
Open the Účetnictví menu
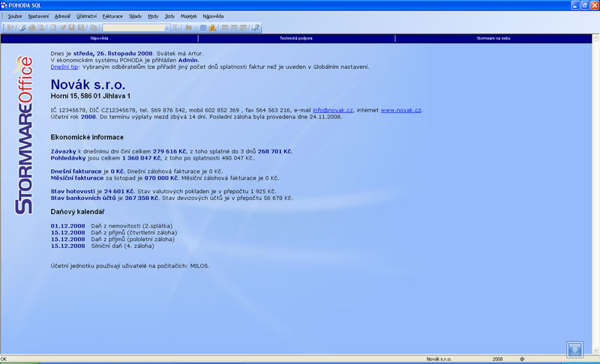click(x=86, y=16)
